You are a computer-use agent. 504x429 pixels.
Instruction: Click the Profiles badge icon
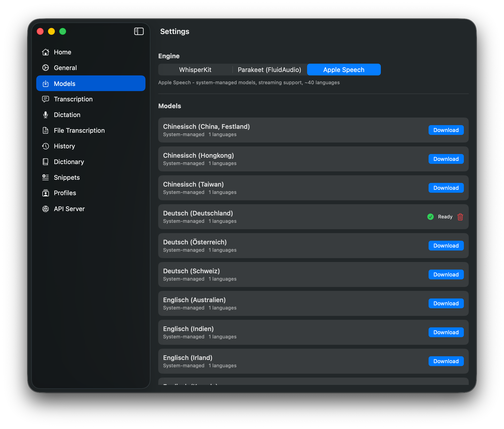(x=46, y=193)
